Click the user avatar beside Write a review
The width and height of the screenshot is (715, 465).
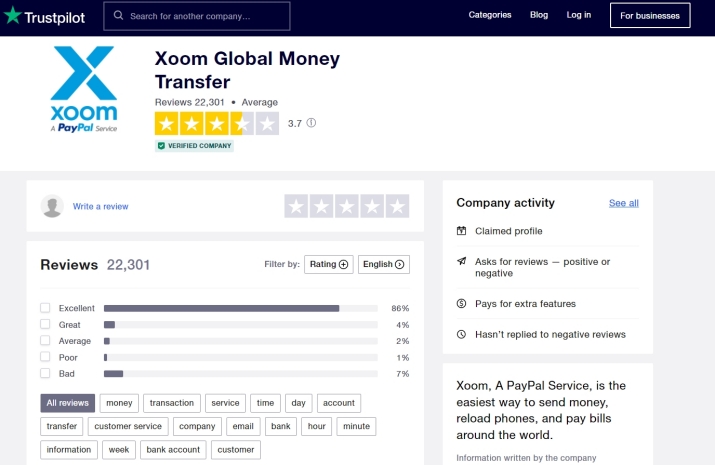click(x=52, y=206)
